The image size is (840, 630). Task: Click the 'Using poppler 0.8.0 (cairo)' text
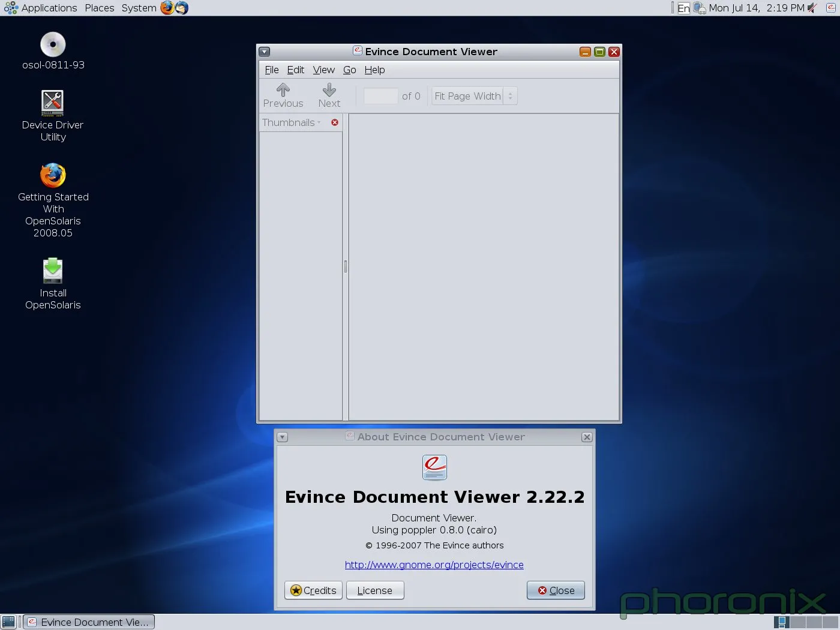(x=434, y=530)
